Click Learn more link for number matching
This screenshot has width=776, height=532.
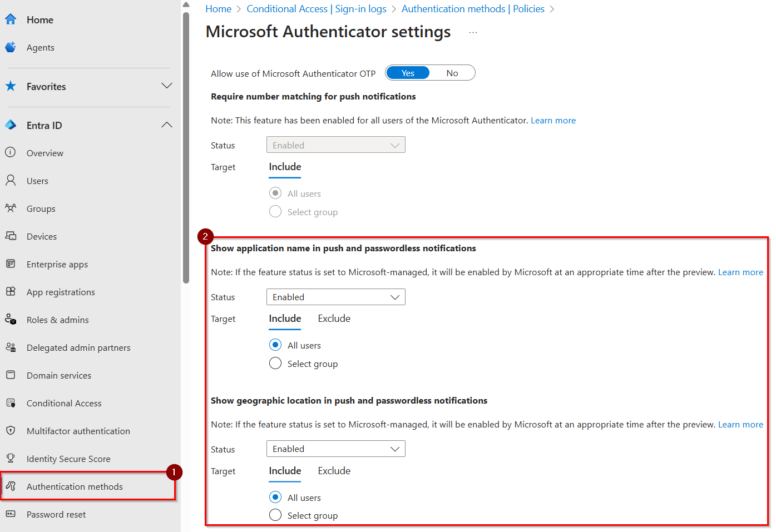[553, 121]
